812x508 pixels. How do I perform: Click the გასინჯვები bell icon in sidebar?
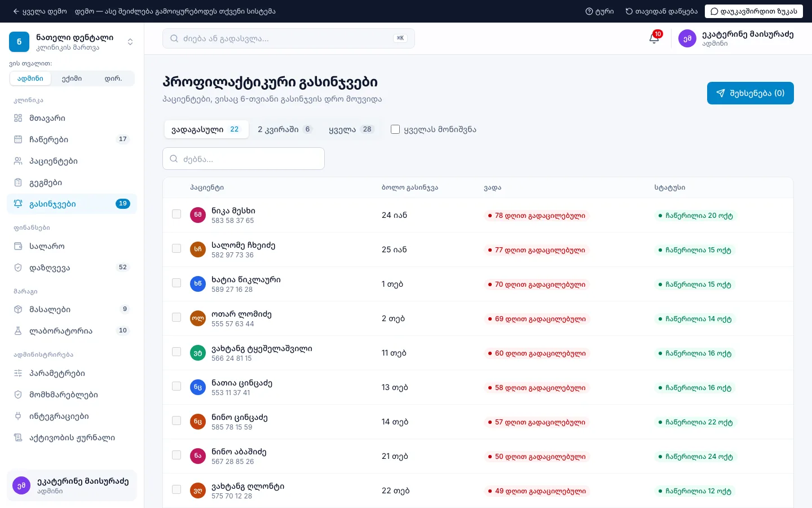[18, 204]
